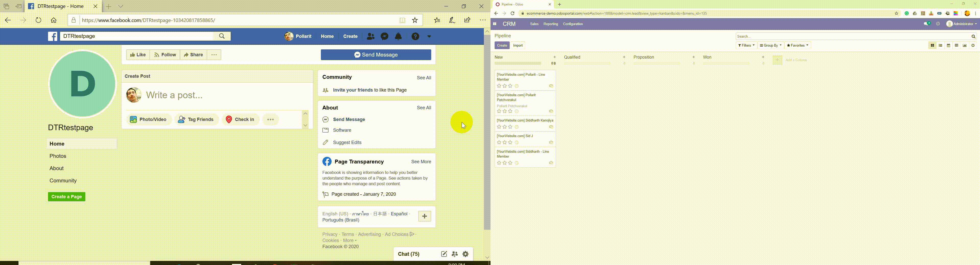Click Create button in Odoo Pipeline

[502, 46]
